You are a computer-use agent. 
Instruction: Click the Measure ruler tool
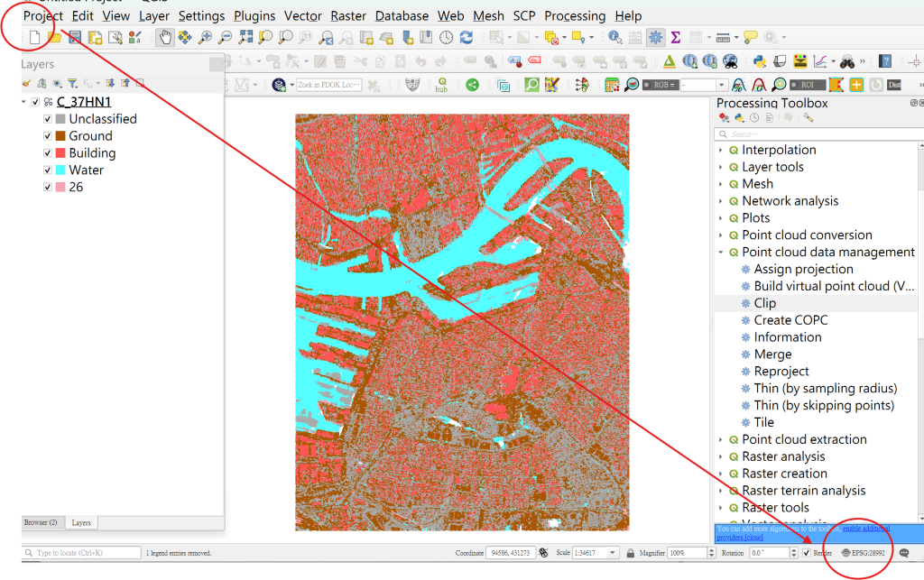pos(723,38)
